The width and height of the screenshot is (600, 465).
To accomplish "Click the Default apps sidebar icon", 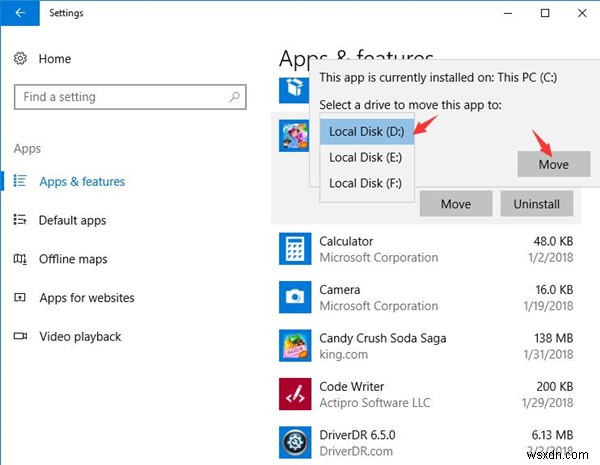I will (x=20, y=220).
